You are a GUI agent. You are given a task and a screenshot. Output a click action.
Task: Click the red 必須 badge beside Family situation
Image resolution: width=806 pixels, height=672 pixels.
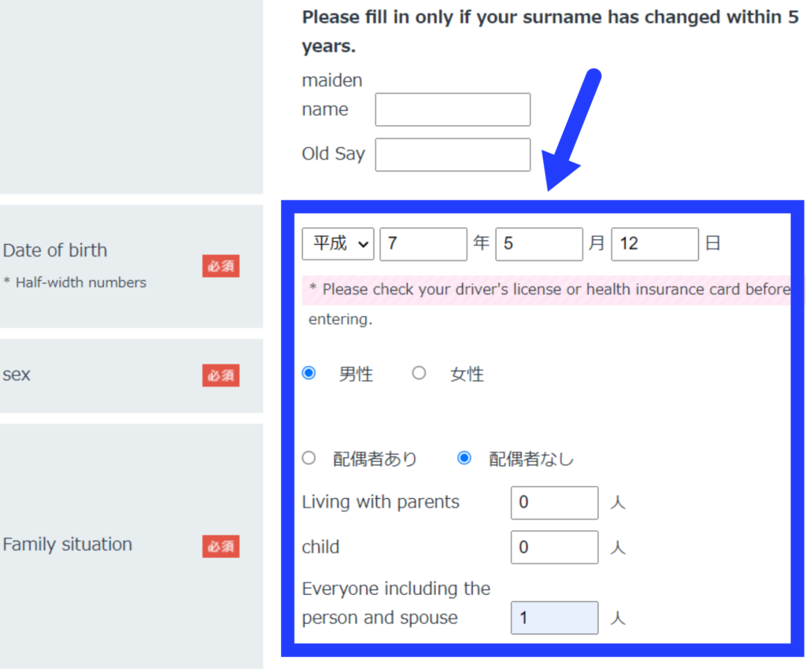click(220, 546)
